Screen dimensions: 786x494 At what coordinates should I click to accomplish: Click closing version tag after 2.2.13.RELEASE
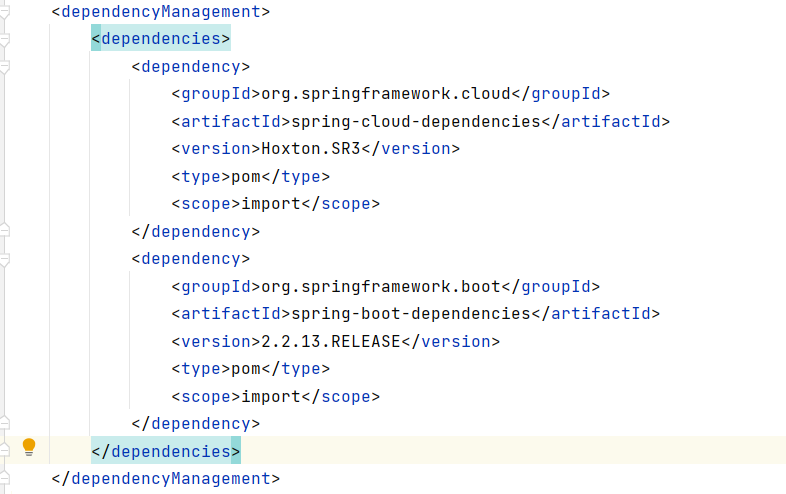click(451, 342)
